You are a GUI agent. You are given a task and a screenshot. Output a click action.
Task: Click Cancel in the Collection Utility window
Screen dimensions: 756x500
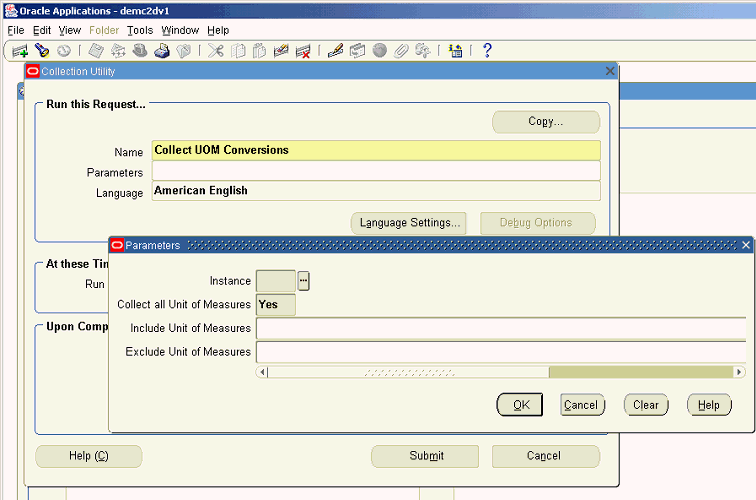[546, 456]
